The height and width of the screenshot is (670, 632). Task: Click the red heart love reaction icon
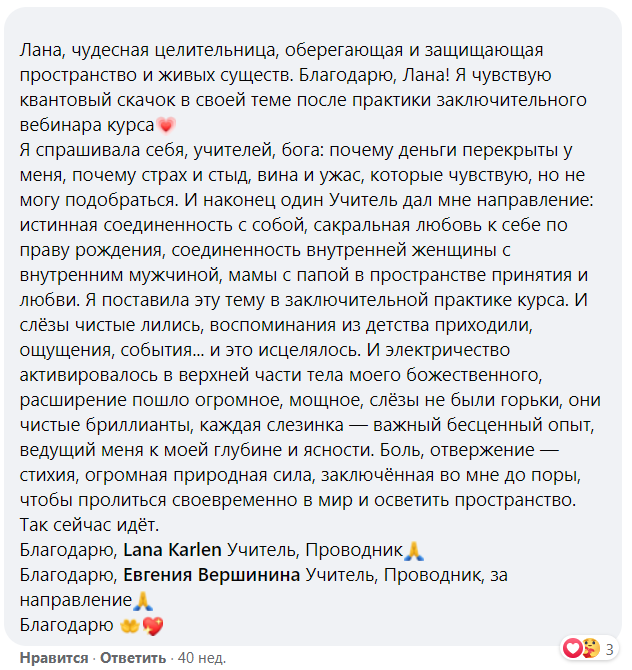tap(573, 649)
